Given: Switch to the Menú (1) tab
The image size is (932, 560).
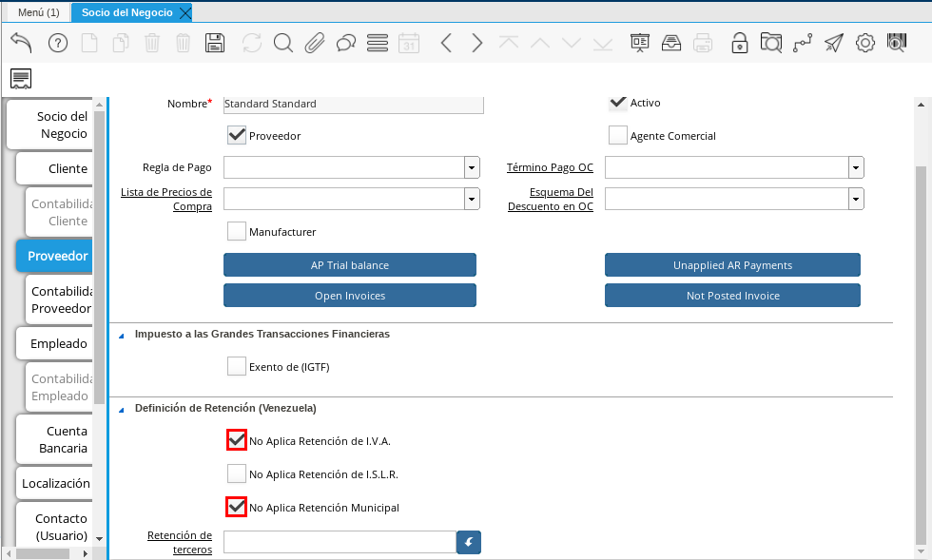Looking at the screenshot, I should click(38, 12).
